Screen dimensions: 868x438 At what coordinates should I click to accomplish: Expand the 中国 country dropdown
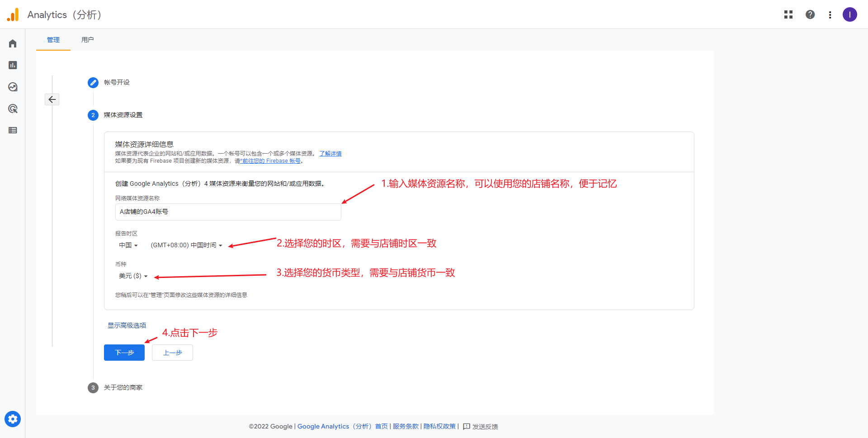pyautogui.click(x=128, y=245)
